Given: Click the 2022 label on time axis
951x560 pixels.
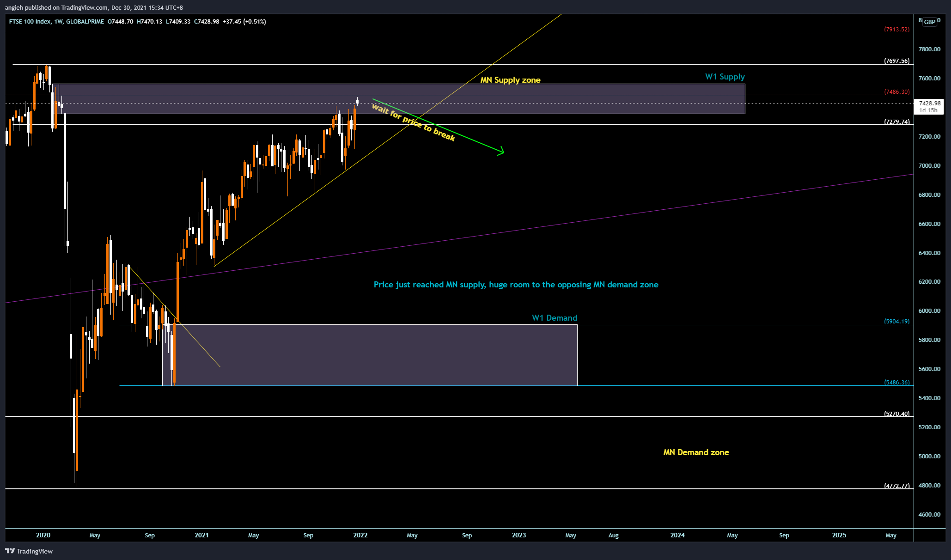Looking at the screenshot, I should coord(360,536).
